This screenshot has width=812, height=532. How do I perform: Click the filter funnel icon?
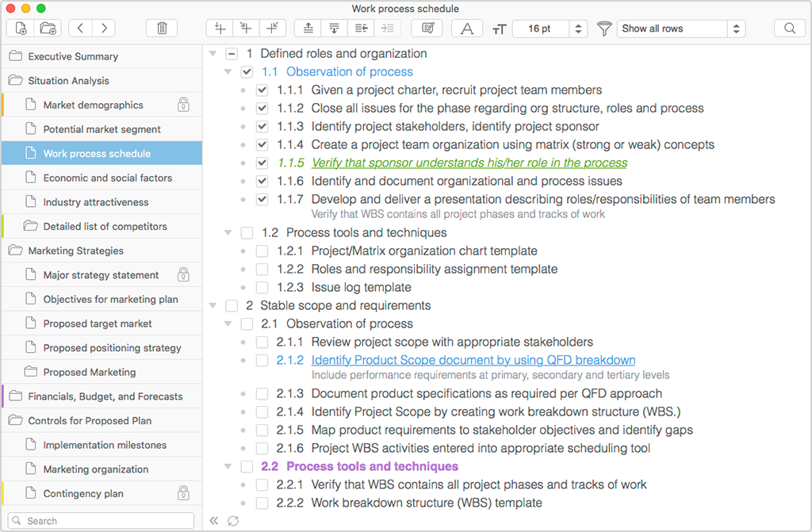click(x=603, y=29)
